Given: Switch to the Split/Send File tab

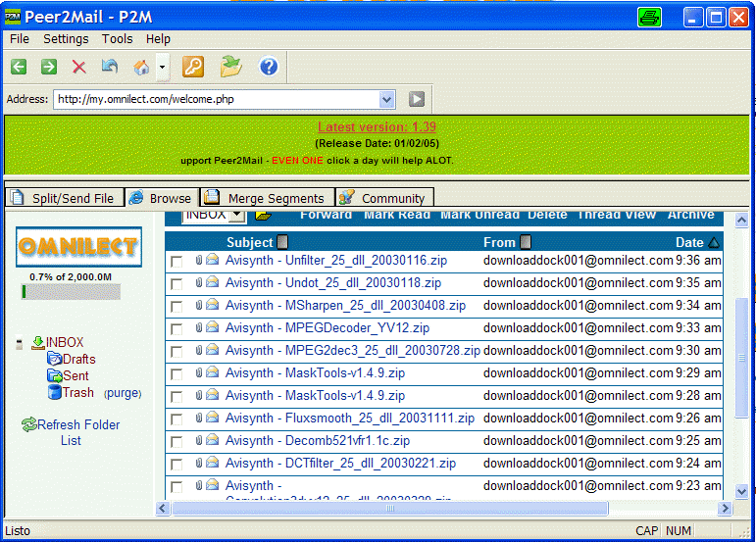Looking at the screenshot, I should pyautogui.click(x=65, y=198).
